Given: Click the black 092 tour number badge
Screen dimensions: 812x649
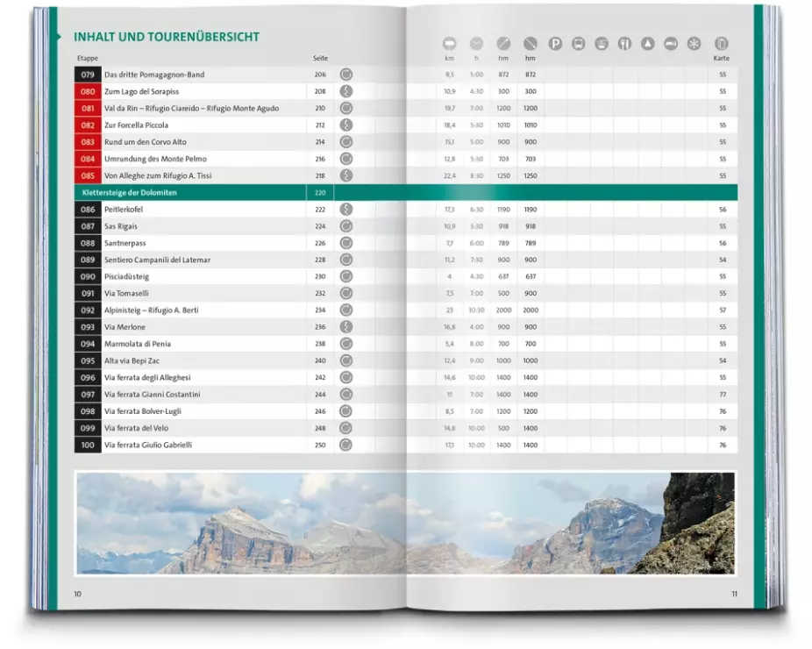Looking at the screenshot, I should pyautogui.click(x=88, y=310).
